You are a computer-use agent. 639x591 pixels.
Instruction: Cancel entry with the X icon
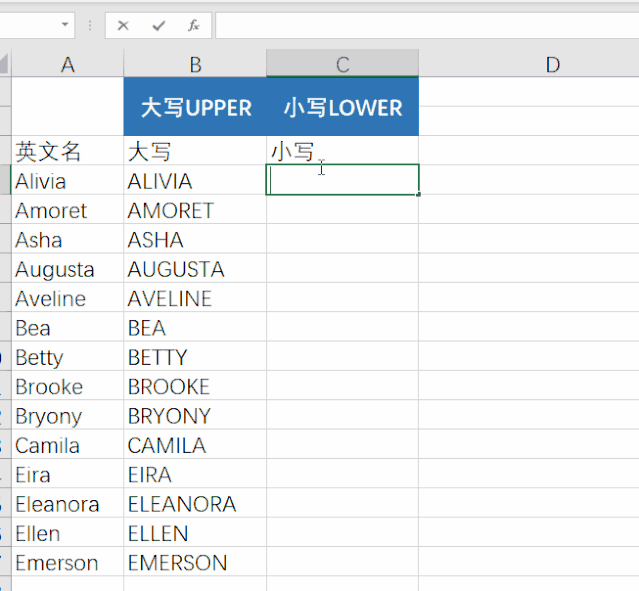123,26
